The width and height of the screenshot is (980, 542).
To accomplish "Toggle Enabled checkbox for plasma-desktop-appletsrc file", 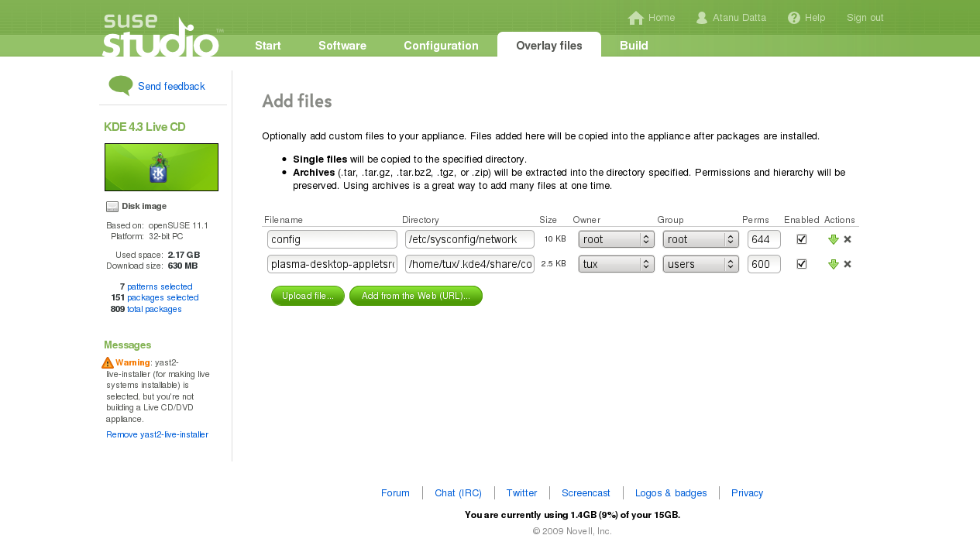I will click(802, 264).
